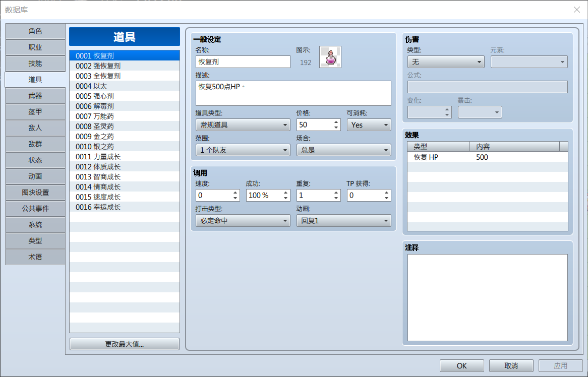
Task: Select item 0016 幸运成长
Action: click(x=125, y=207)
